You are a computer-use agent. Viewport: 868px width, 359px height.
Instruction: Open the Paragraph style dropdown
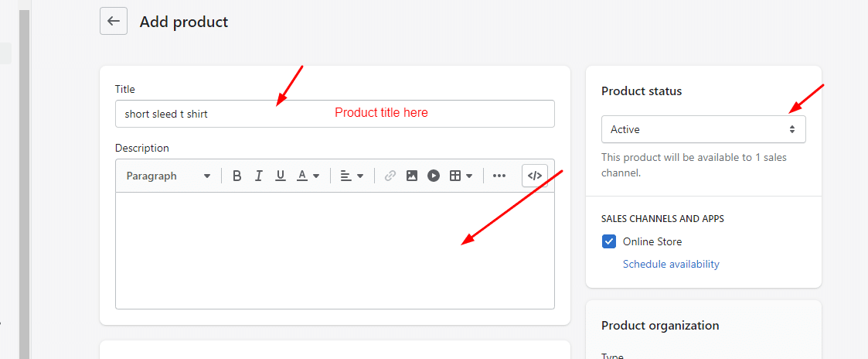168,176
